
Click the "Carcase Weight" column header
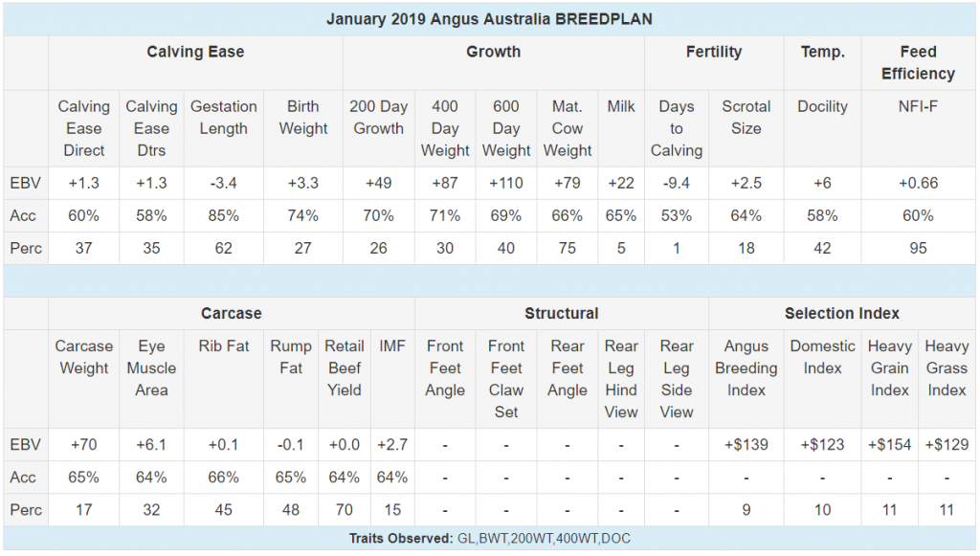[84, 357]
